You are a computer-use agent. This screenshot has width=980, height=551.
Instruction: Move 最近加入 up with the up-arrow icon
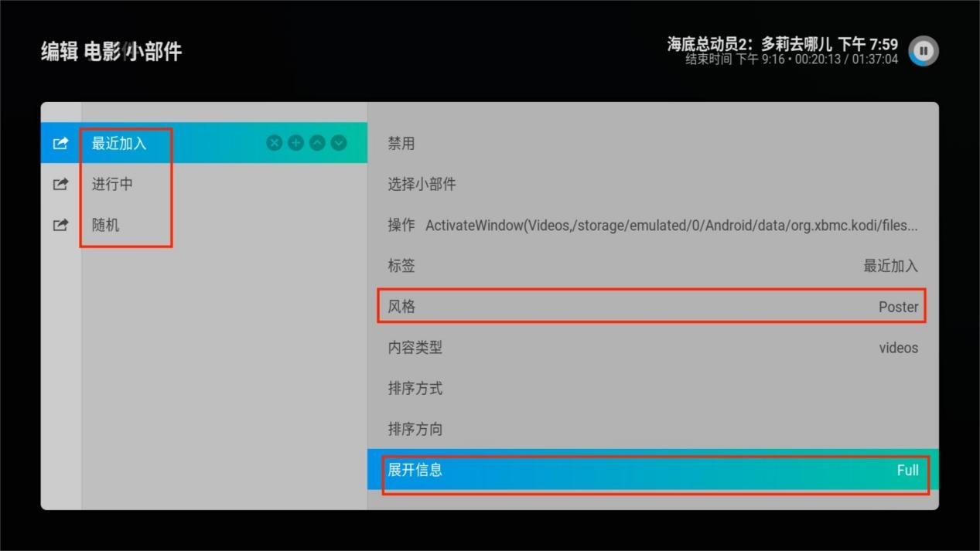pyautogui.click(x=317, y=143)
